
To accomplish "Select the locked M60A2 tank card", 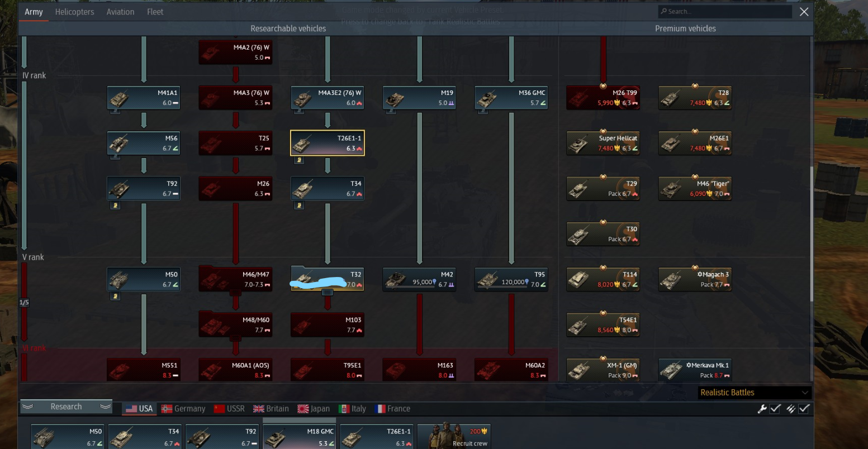I will tap(511, 370).
